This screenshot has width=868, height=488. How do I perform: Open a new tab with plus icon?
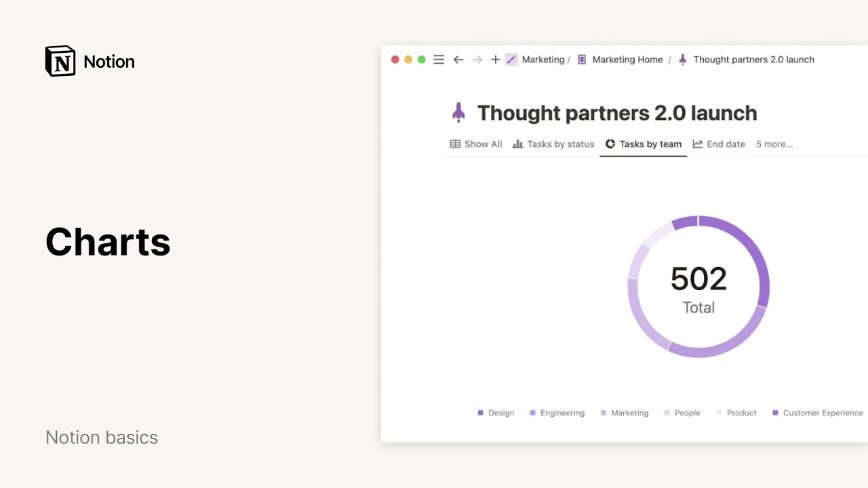coord(496,60)
